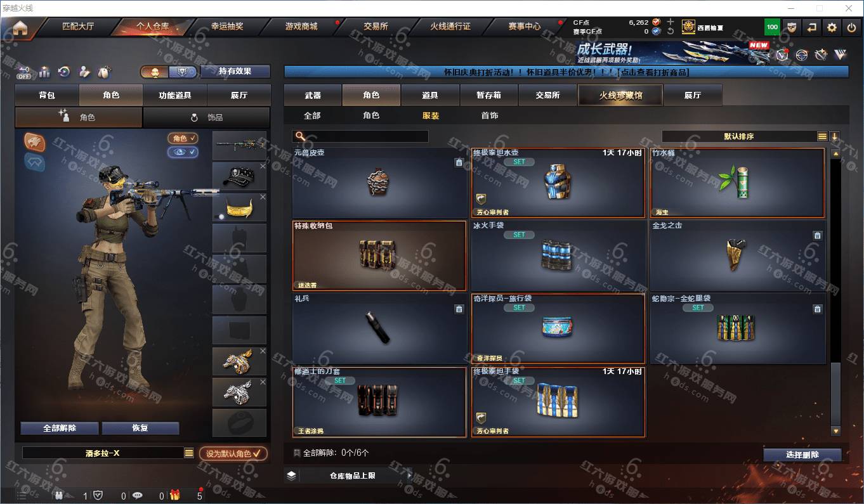Click the 全部解除 button
The image size is (864, 504).
point(60,428)
